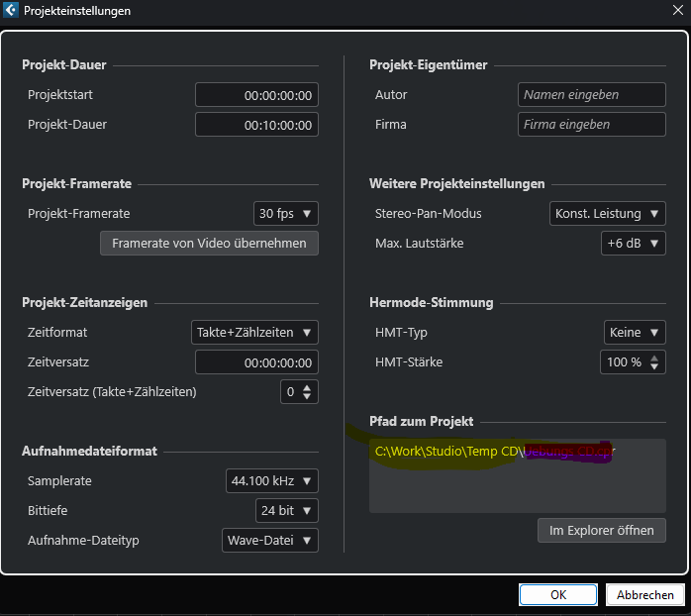Click the Abbrechen button
This screenshot has width=691, height=616.
[x=645, y=595]
